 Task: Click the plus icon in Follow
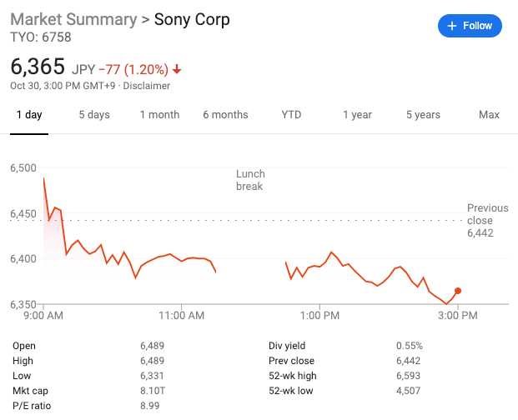click(x=452, y=26)
